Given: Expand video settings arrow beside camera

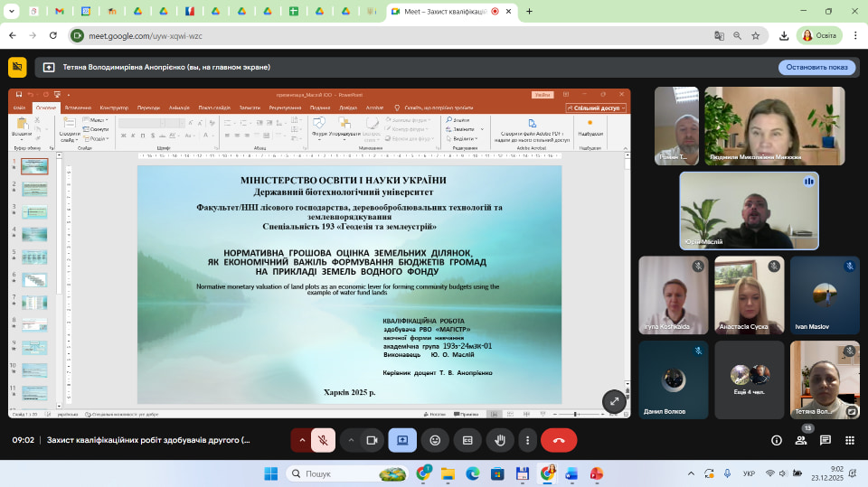Looking at the screenshot, I should click(x=351, y=440).
